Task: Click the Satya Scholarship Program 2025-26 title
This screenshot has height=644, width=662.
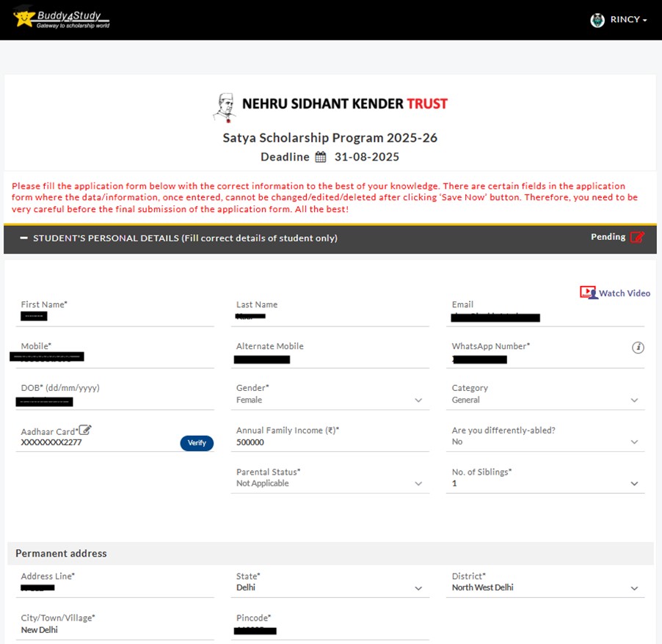Action: pyautogui.click(x=330, y=138)
